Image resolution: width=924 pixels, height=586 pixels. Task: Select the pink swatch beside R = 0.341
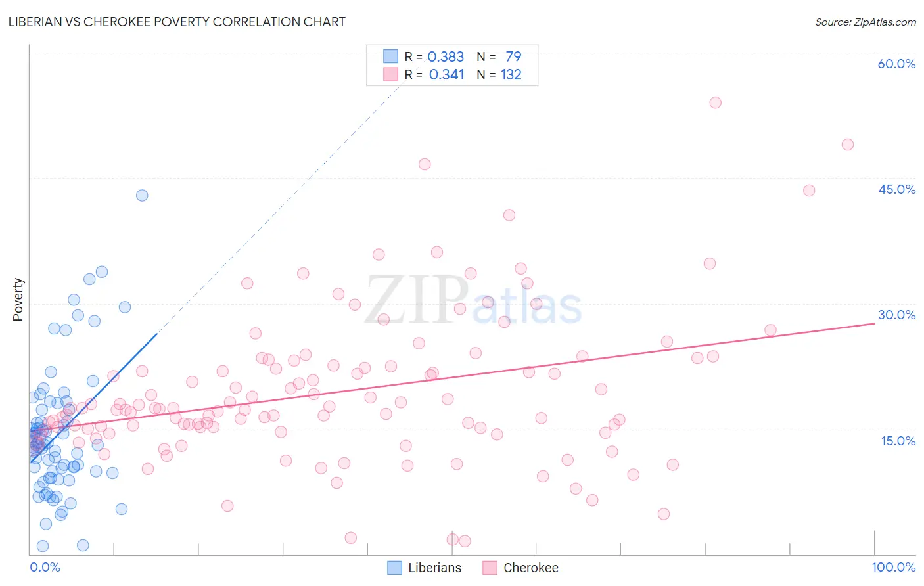[390, 74]
